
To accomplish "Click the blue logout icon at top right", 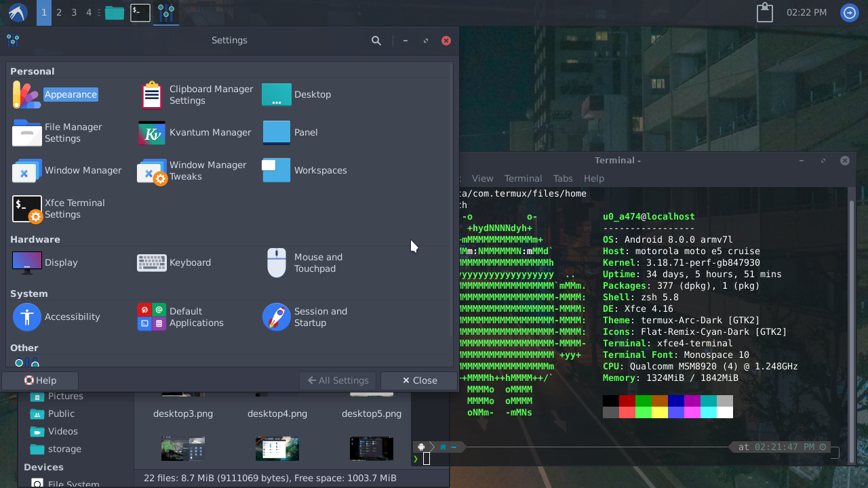I will coord(850,12).
